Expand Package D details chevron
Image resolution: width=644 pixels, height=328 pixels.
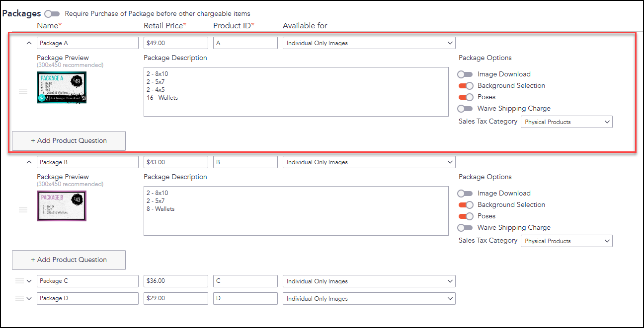click(29, 298)
